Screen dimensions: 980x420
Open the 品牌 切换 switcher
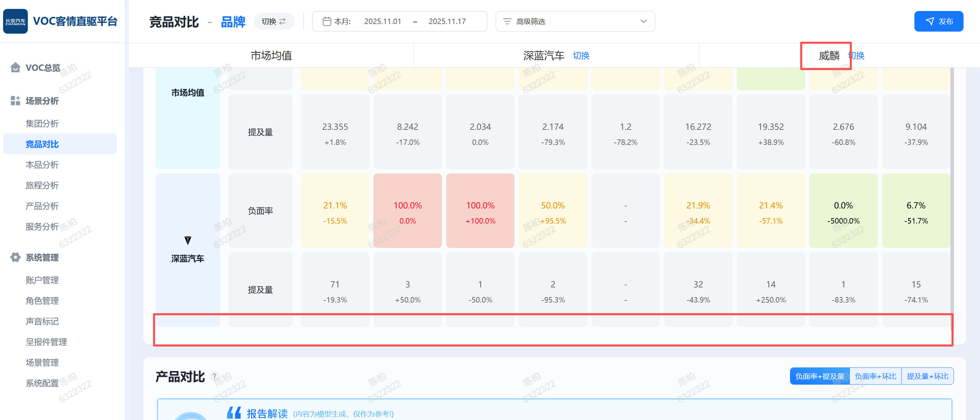pyautogui.click(x=273, y=21)
